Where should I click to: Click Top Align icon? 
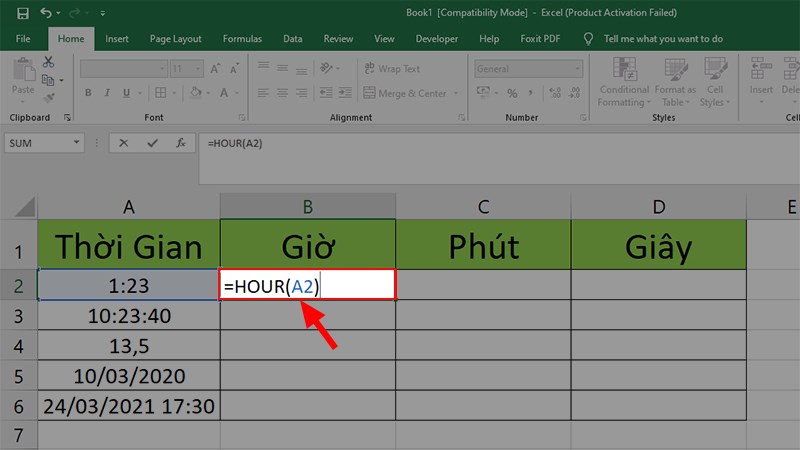[263, 68]
